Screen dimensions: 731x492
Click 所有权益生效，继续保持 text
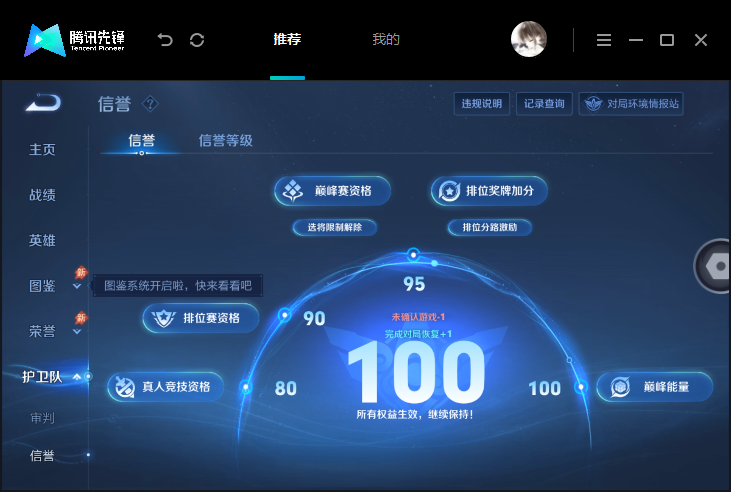click(x=415, y=414)
